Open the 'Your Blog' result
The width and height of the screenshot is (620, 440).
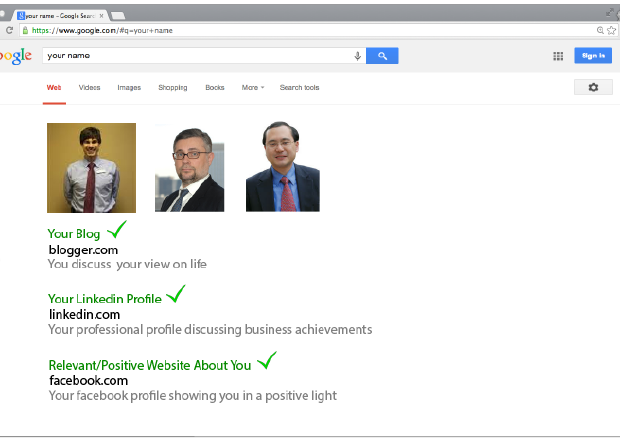(74, 234)
